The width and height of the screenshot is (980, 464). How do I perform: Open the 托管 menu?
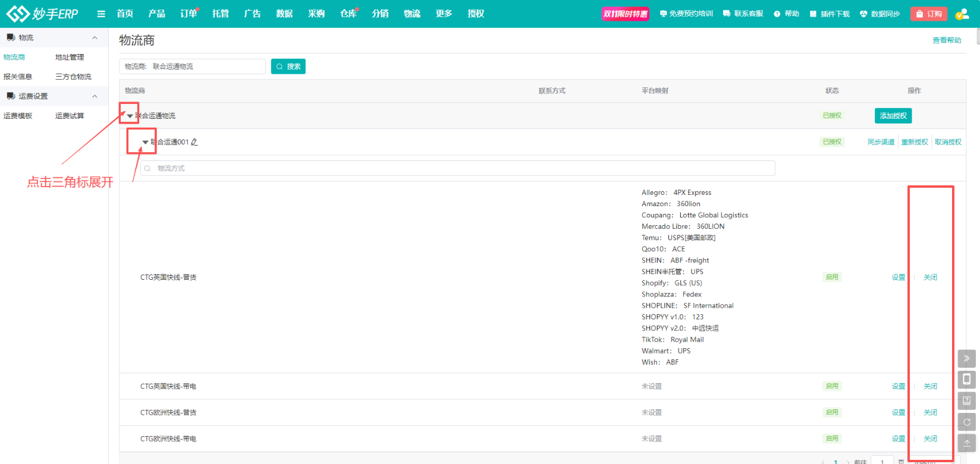pyautogui.click(x=221, y=14)
